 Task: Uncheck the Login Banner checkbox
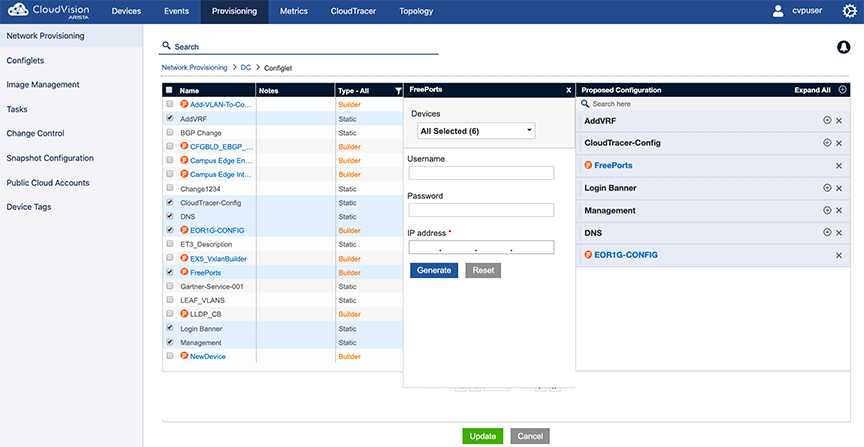169,328
